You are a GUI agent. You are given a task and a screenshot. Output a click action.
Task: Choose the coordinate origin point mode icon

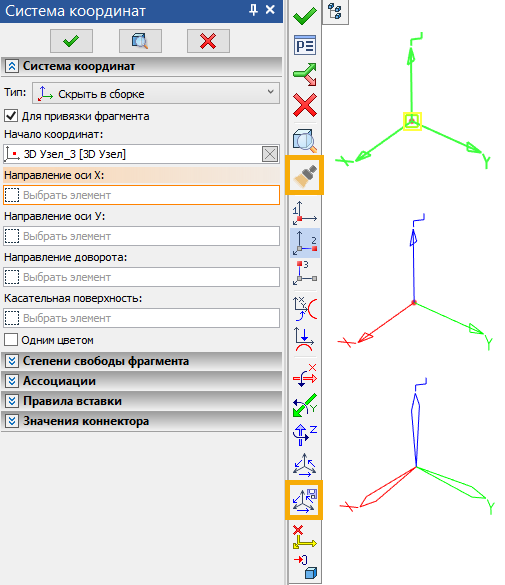304,214
